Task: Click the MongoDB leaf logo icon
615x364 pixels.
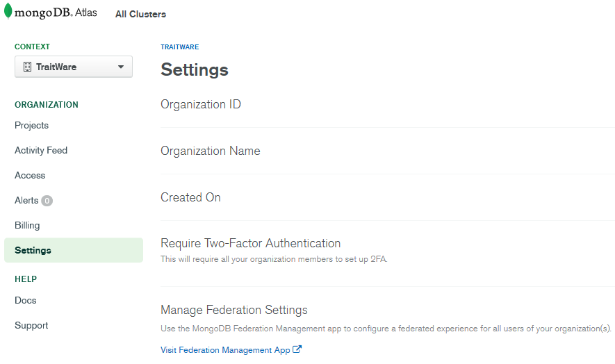Action: pos(8,11)
